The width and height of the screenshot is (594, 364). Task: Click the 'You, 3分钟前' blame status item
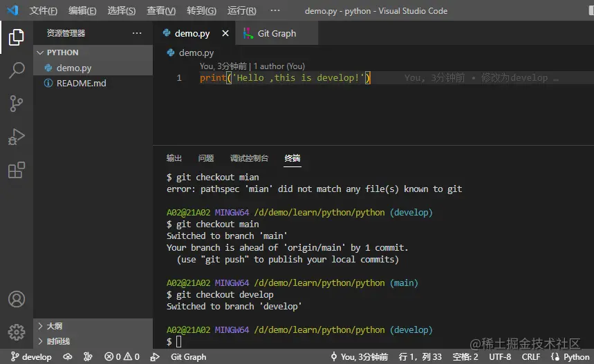(x=360, y=357)
